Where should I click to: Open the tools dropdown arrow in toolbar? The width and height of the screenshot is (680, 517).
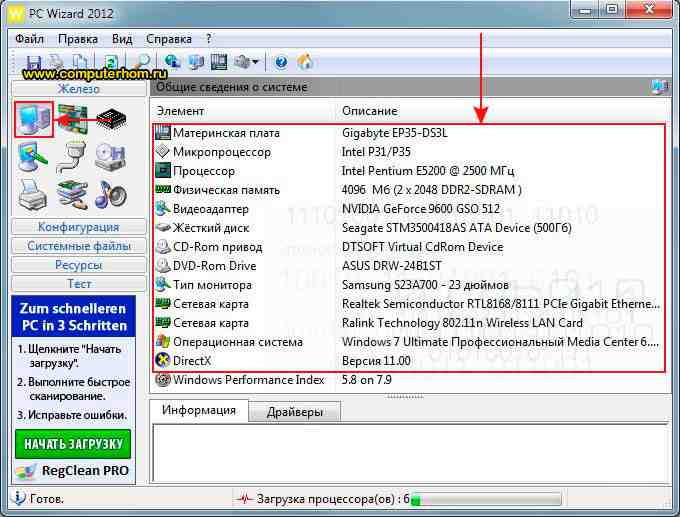pos(255,62)
